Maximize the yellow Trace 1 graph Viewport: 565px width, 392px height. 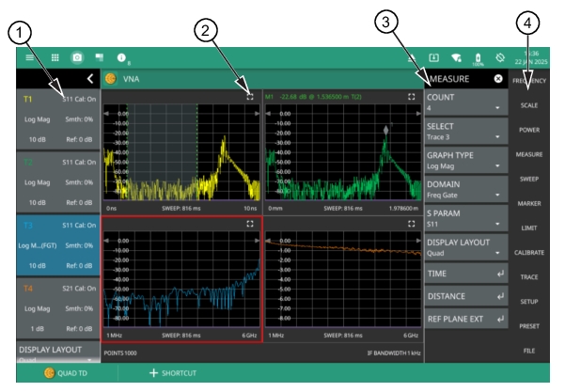[250, 96]
